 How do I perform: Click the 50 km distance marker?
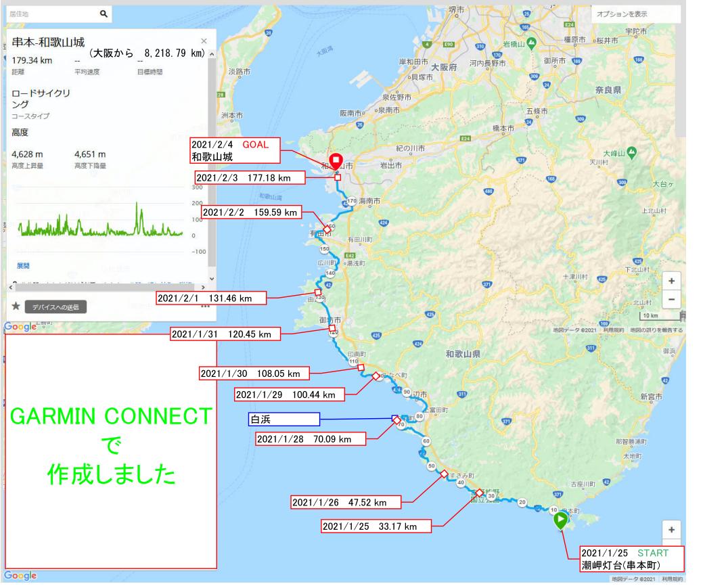(x=431, y=466)
